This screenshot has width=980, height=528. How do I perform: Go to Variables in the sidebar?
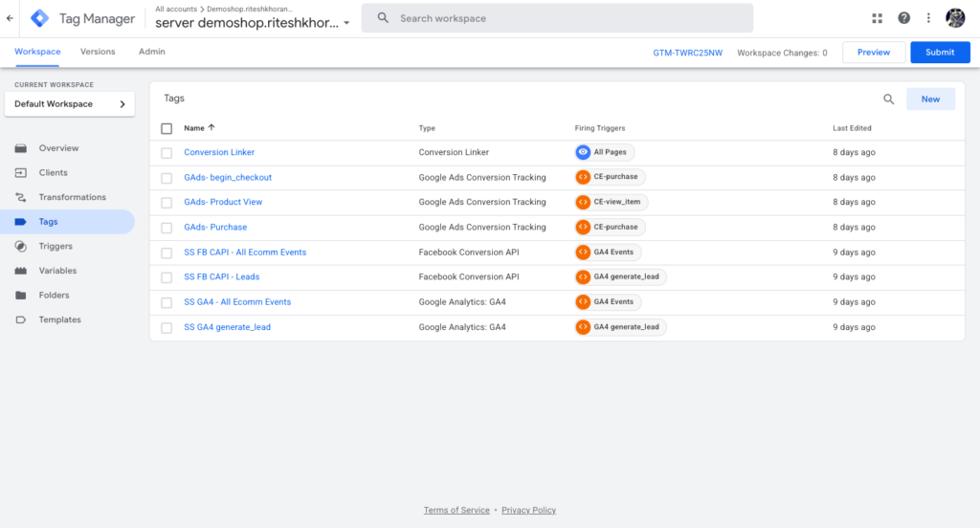tap(57, 271)
